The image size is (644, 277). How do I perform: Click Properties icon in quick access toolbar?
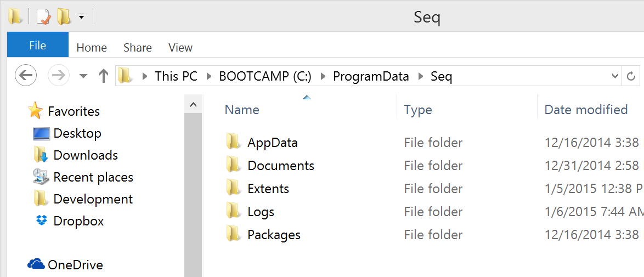click(x=43, y=16)
